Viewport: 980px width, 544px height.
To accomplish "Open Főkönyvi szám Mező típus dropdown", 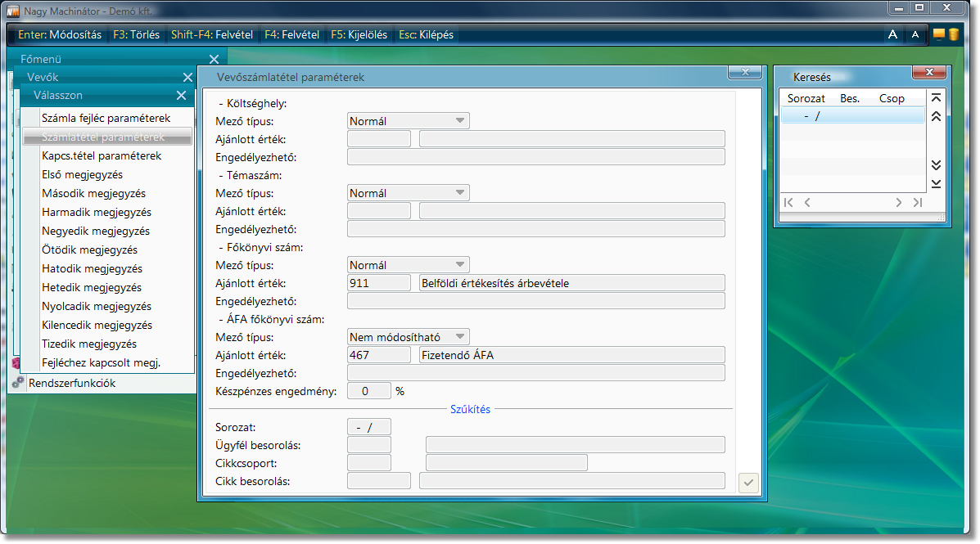I will click(408, 265).
